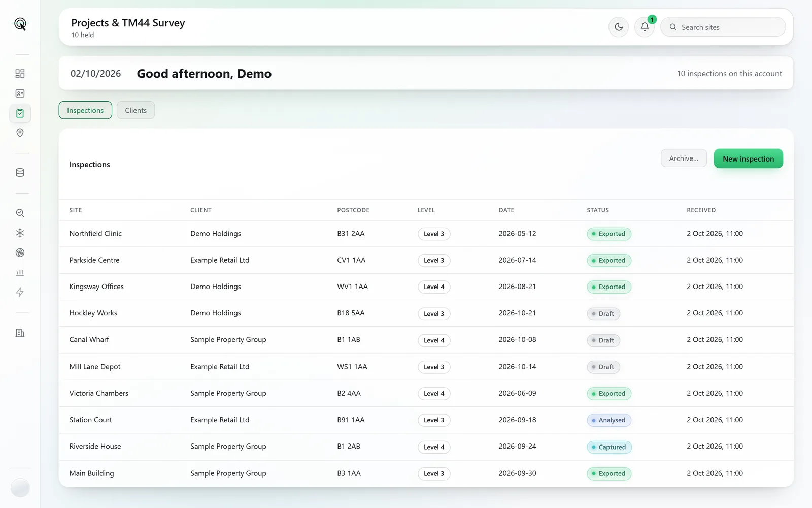Click the magnifier check sidebar icon
The height and width of the screenshot is (508, 812).
tap(20, 213)
